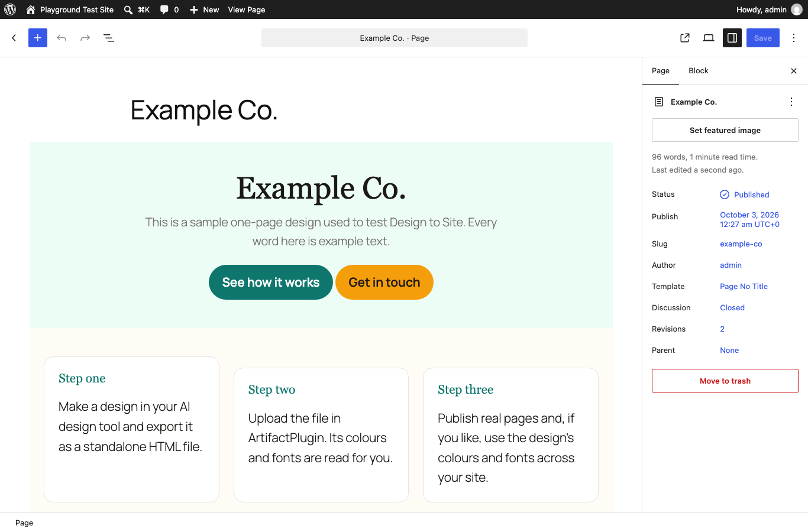Switch to the Page tab
The height and width of the screenshot is (532, 808).
point(661,71)
